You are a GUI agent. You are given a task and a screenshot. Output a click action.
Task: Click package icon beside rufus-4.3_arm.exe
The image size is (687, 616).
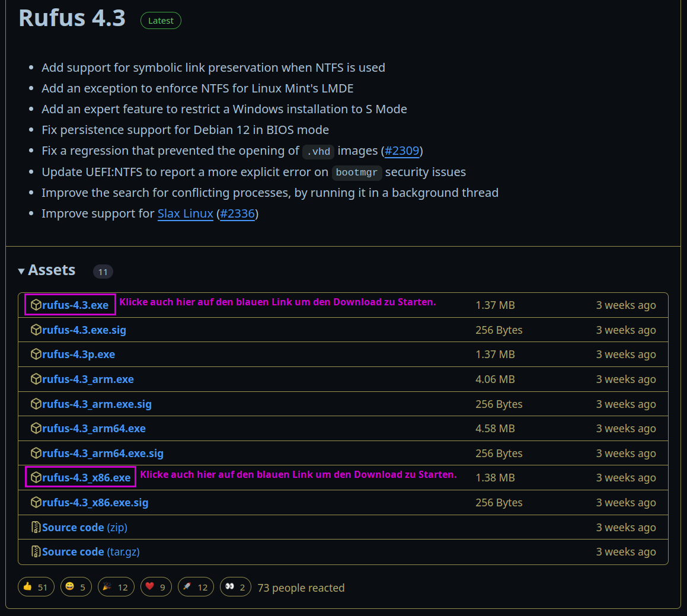pos(36,379)
